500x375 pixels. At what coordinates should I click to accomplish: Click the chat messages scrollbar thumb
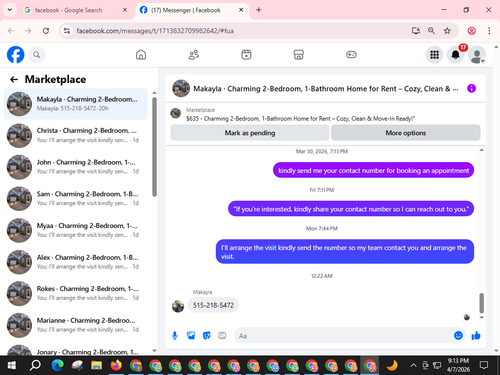(x=481, y=303)
